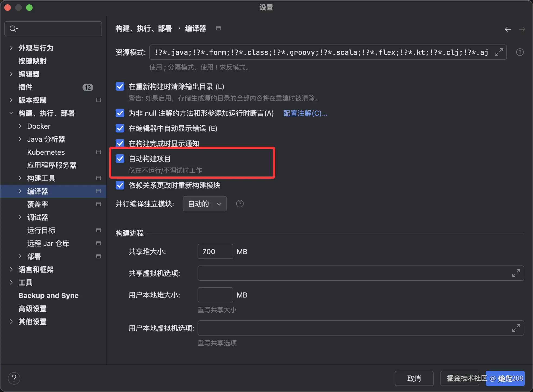The width and height of the screenshot is (533, 392).
Task: Expand the 外观与行为 tree node
Action: [11, 48]
